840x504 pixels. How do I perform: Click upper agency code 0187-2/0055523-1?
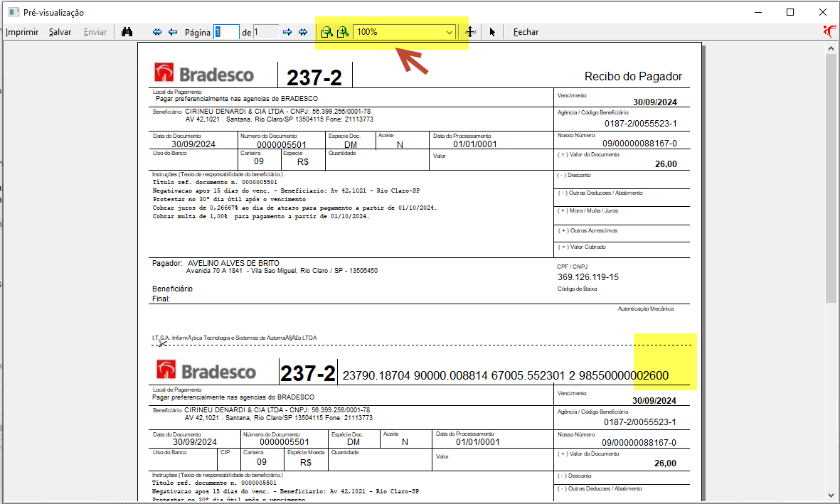[x=640, y=123]
